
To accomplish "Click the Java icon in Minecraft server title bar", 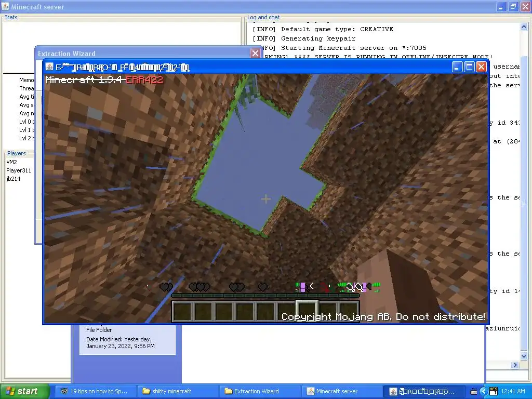I will 5,6.
